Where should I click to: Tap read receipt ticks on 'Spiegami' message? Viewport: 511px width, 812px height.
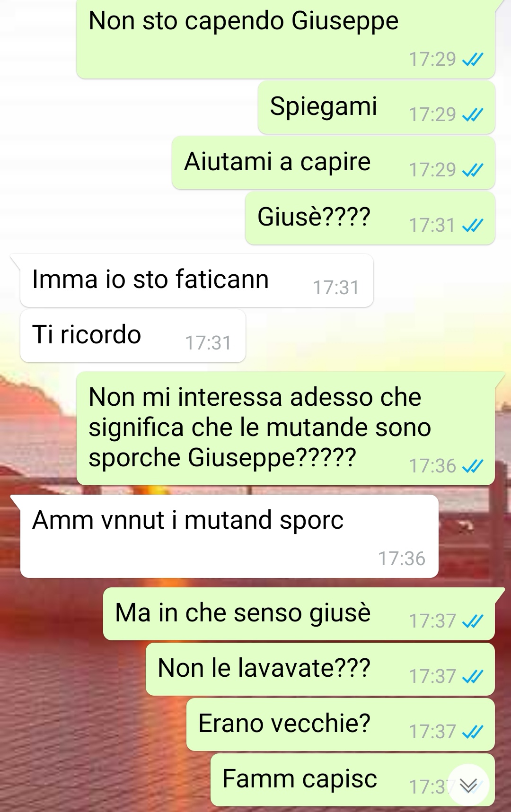(x=472, y=115)
